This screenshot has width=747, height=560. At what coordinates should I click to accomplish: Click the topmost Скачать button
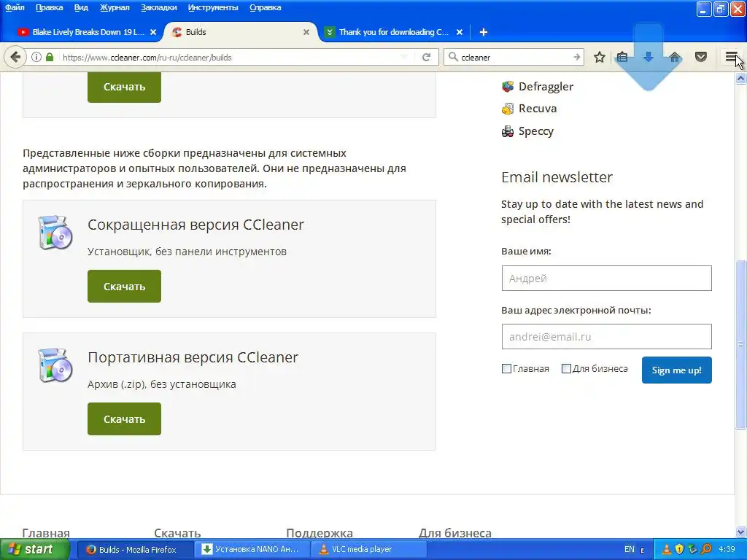124,87
